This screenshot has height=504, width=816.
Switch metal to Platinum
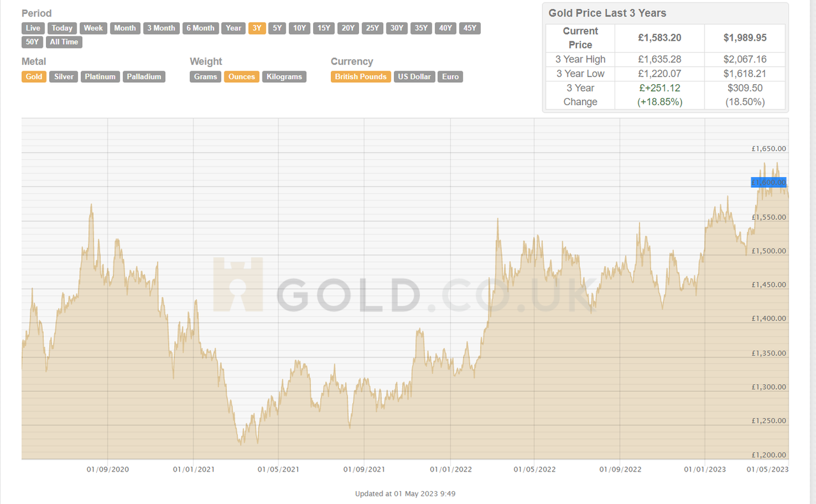coord(100,76)
